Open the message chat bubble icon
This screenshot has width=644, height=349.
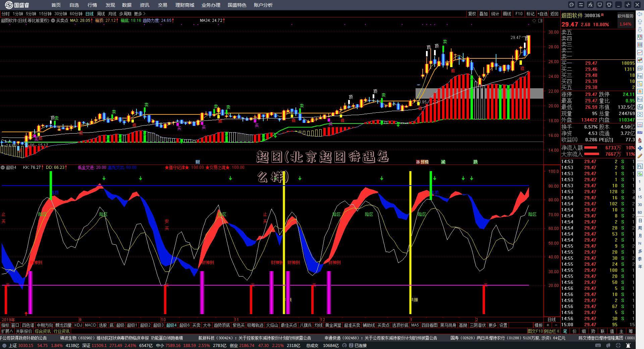tap(572, 5)
